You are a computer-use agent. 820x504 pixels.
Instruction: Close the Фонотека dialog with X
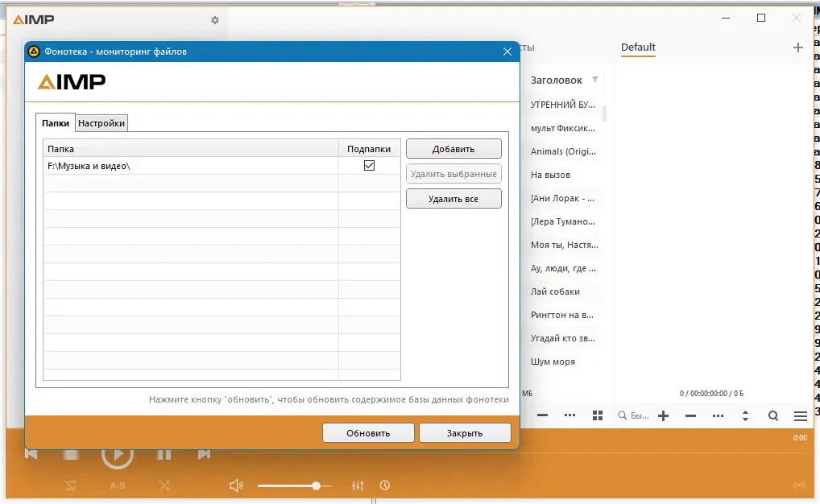(507, 52)
